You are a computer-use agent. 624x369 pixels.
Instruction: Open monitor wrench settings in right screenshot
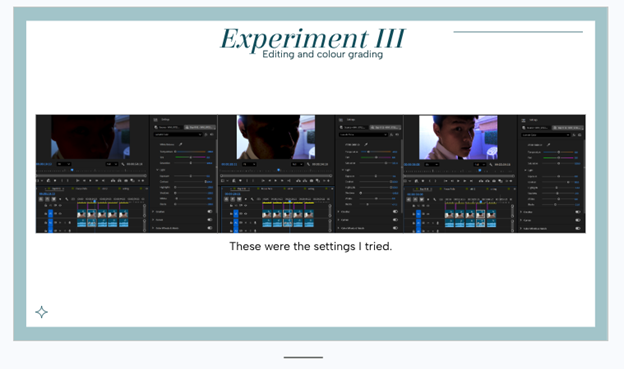(x=491, y=164)
